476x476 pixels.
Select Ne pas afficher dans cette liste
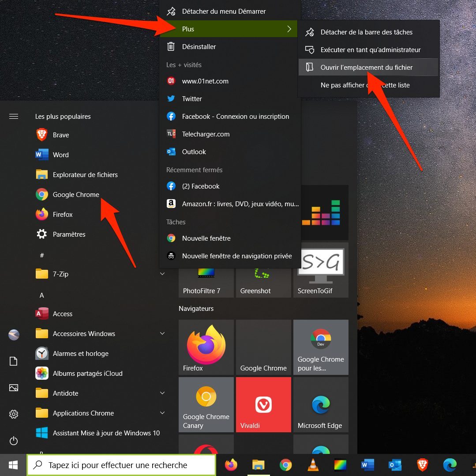[368, 85]
